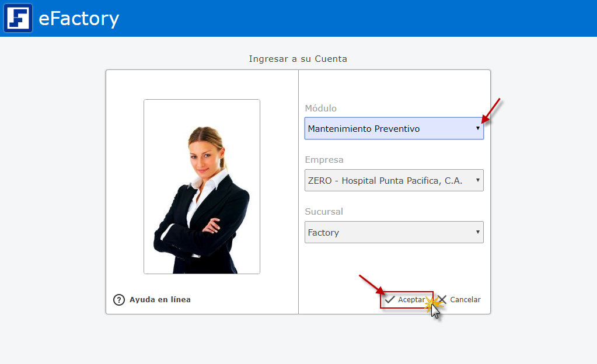This screenshot has width=597, height=364.
Task: Click the Empresa field label
Action: 324,160
